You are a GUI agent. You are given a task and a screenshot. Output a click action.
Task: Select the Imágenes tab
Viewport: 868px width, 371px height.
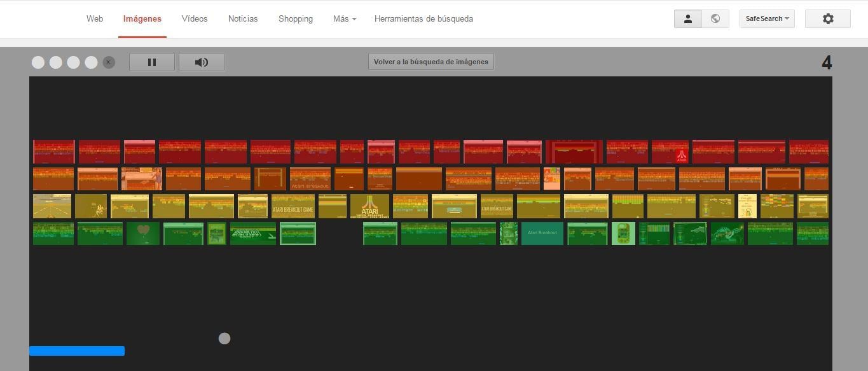[142, 18]
